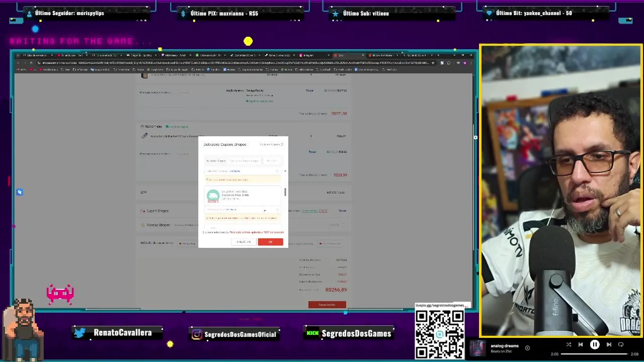Switch to the Instagram browser tab
The image size is (644, 362).
(x=315, y=55)
